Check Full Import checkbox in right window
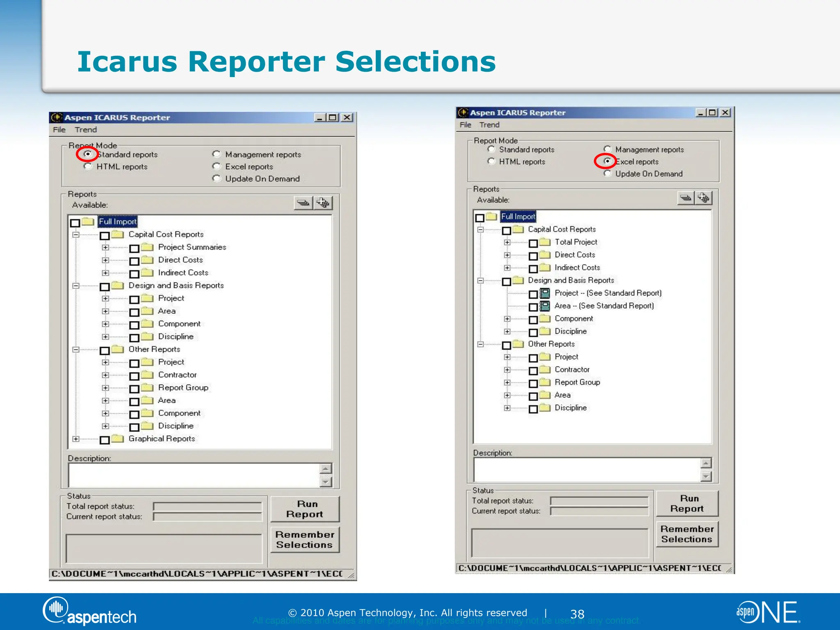 (x=479, y=218)
